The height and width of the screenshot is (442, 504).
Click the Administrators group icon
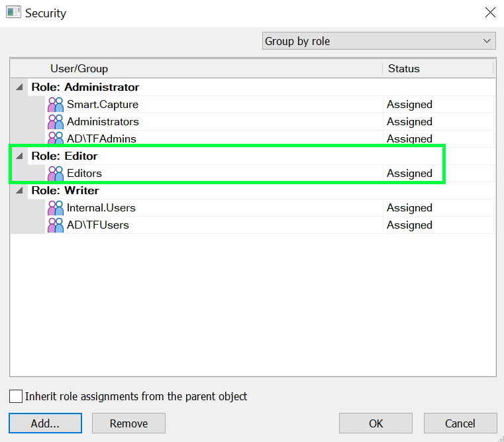56,122
